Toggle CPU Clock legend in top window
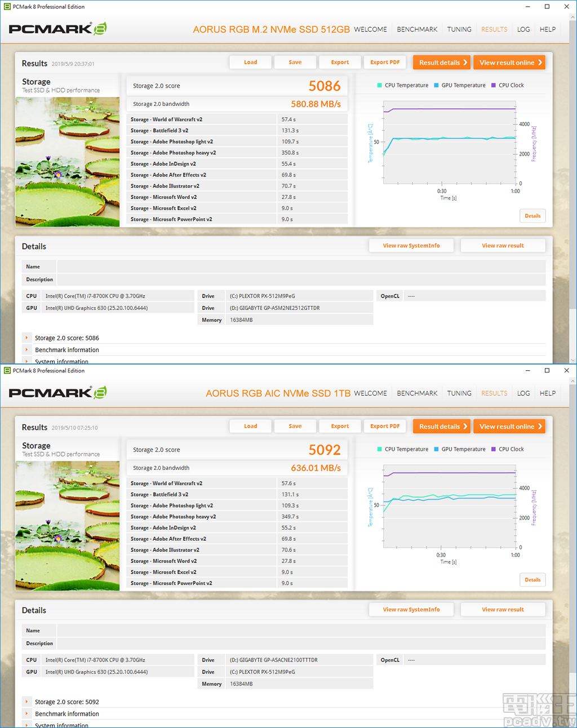This screenshot has height=728, width=577. point(507,86)
